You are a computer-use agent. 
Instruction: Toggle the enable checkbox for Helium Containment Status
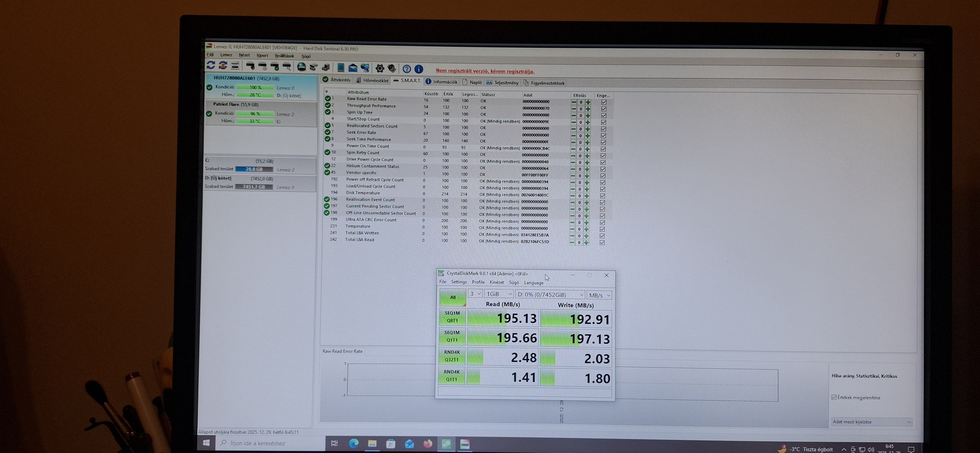(x=603, y=169)
